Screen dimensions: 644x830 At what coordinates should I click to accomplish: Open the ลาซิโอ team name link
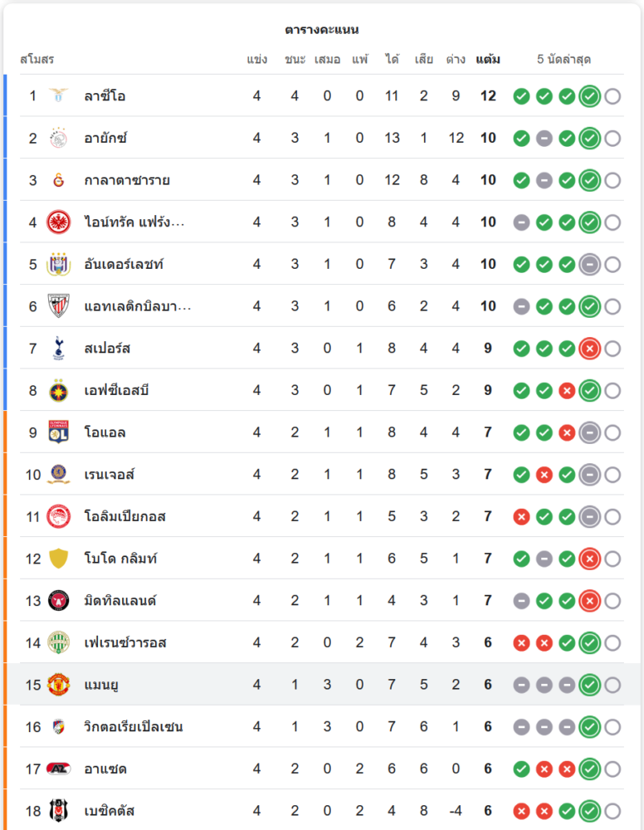point(105,95)
